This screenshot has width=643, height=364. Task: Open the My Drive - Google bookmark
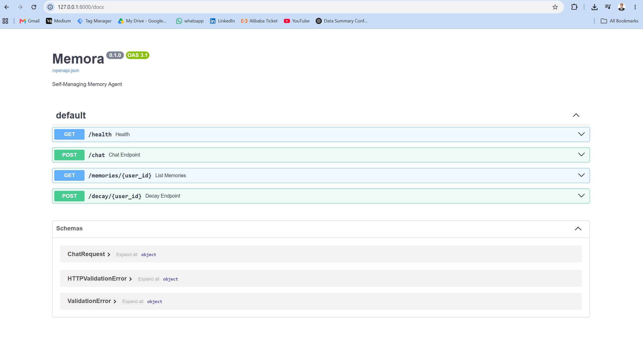coord(142,21)
